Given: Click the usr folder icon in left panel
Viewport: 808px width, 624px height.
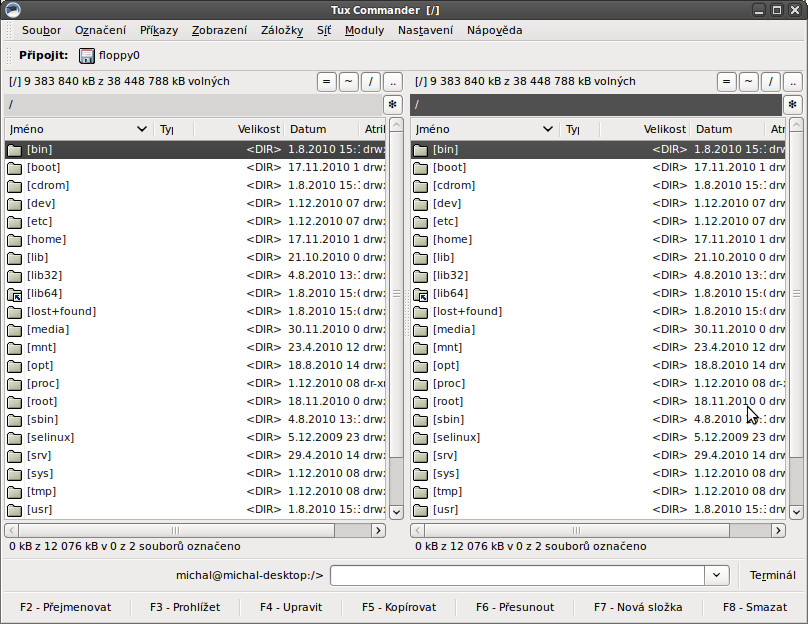Looking at the screenshot, I should pos(14,510).
